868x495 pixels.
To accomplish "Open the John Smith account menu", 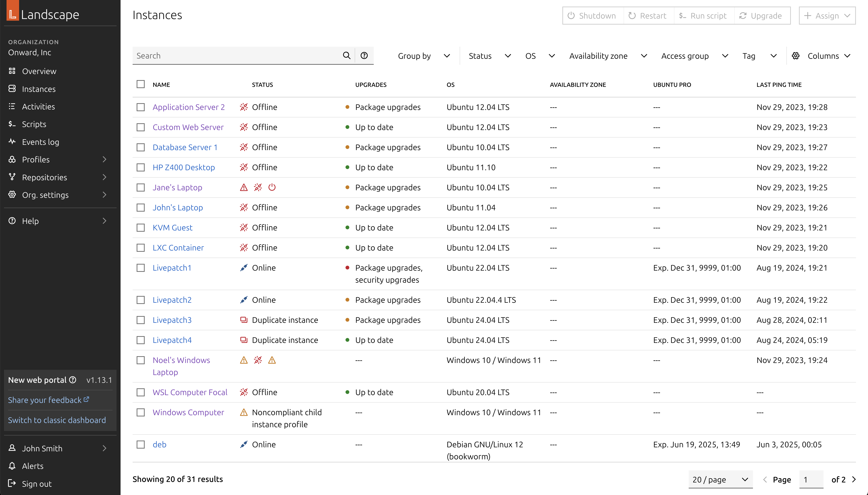I will click(x=60, y=448).
